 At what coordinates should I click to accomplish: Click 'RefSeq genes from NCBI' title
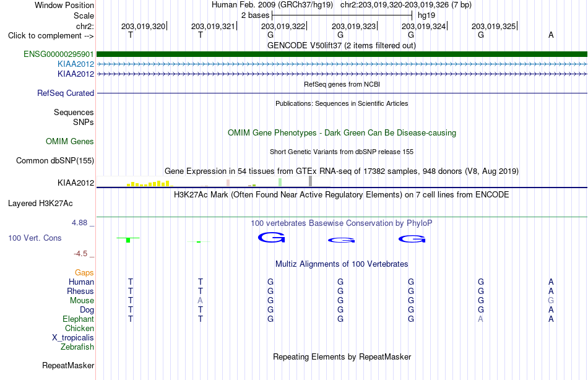(x=342, y=84)
